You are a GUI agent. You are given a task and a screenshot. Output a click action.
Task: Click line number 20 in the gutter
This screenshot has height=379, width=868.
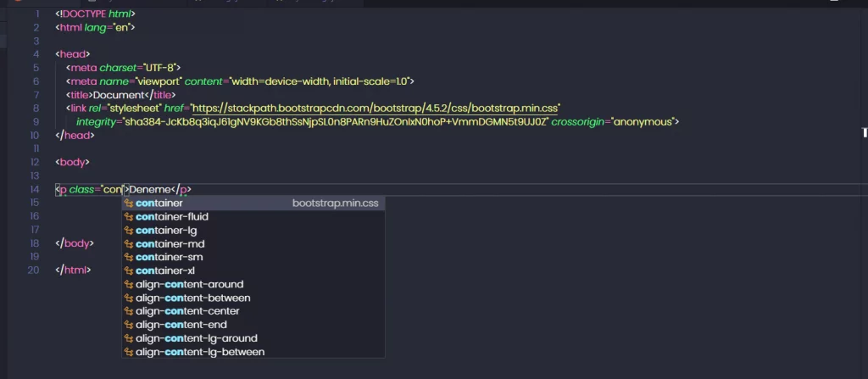coord(33,270)
